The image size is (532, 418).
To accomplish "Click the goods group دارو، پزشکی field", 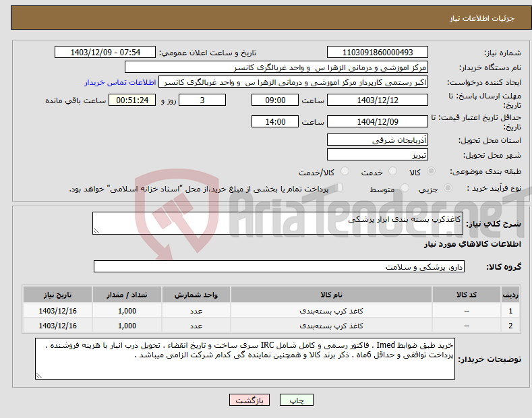I will tap(279, 267).
